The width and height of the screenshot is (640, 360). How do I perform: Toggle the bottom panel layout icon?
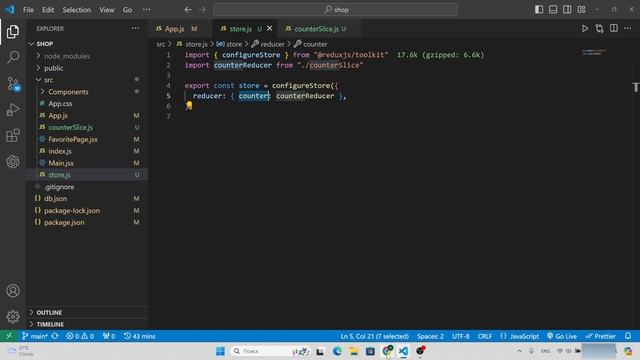tap(553, 9)
